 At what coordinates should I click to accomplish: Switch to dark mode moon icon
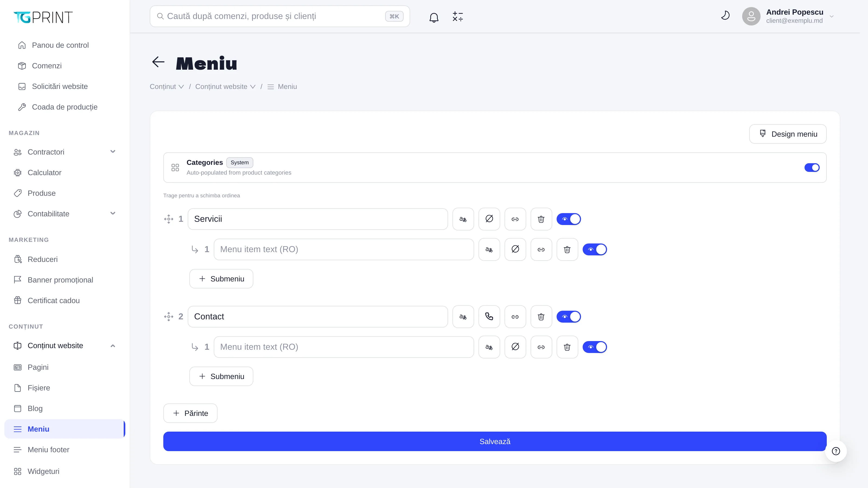click(x=725, y=15)
